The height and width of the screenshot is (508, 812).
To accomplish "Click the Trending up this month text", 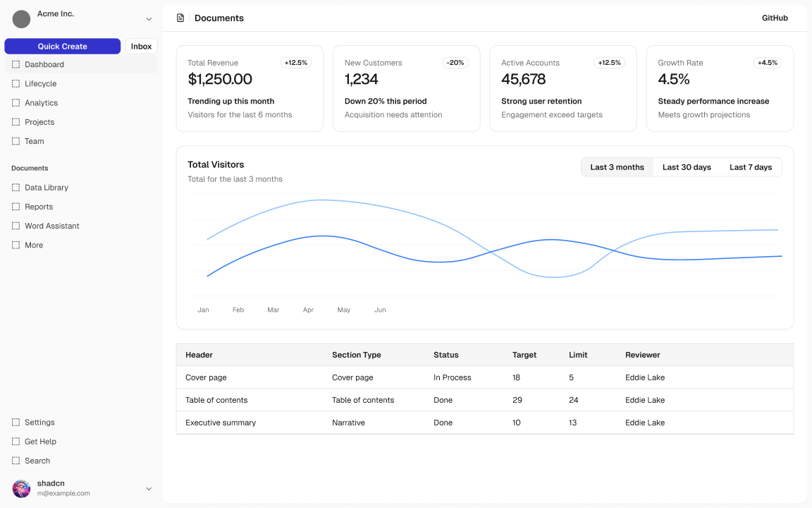I will pyautogui.click(x=231, y=101).
